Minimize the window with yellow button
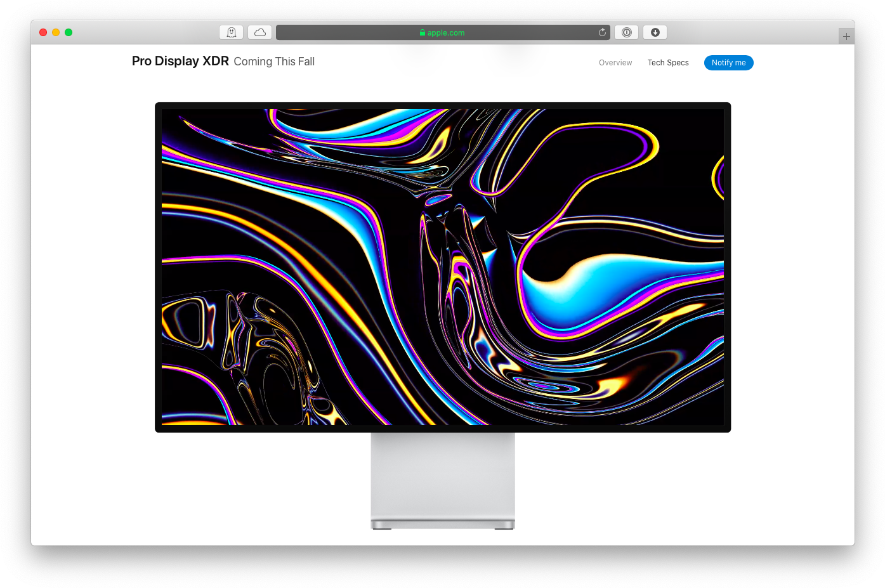This screenshot has height=588, width=885. pos(56,32)
